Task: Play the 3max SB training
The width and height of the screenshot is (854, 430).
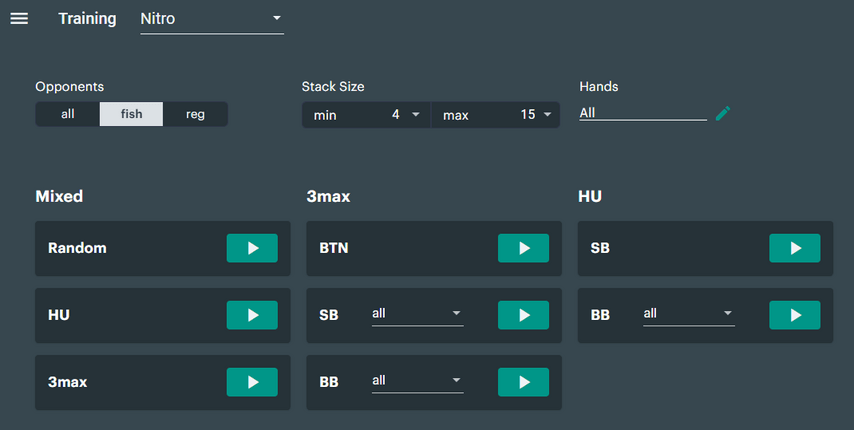Action: tap(523, 315)
